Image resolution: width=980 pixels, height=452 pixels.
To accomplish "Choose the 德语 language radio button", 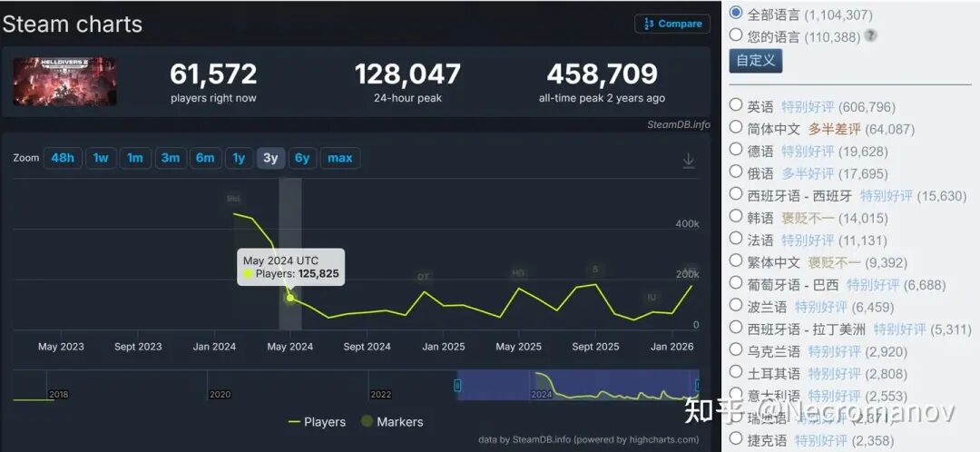I will tap(736, 150).
